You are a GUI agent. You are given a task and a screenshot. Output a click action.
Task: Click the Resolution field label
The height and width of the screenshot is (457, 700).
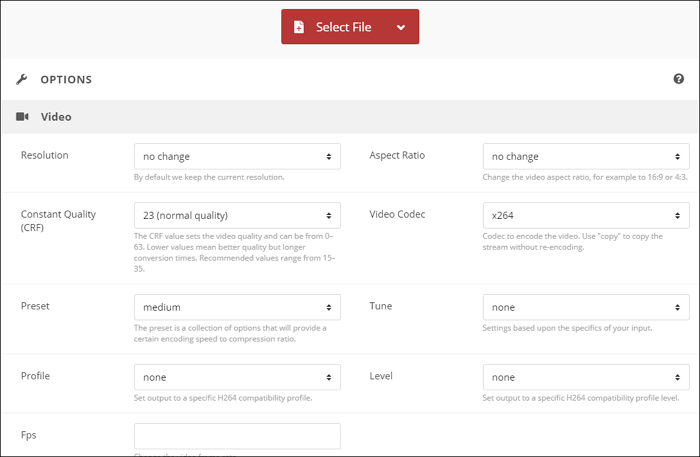[x=45, y=156]
